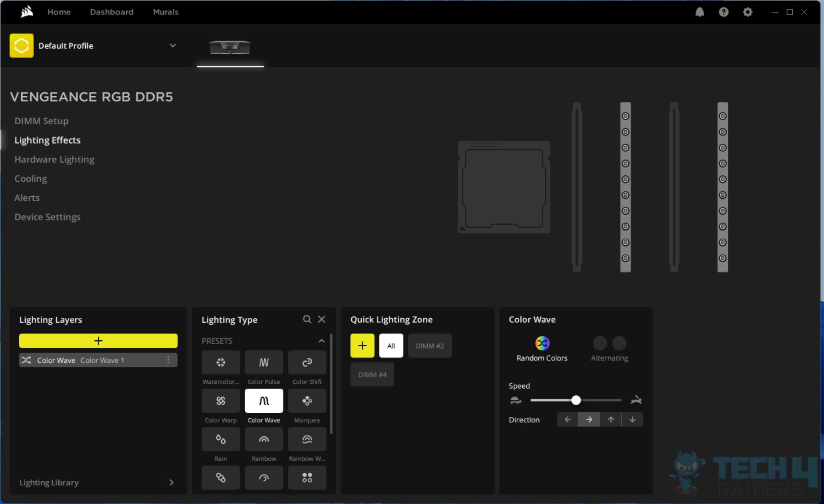Click the Lighting Type panel scrollbar
824x504 pixels.
[331, 383]
